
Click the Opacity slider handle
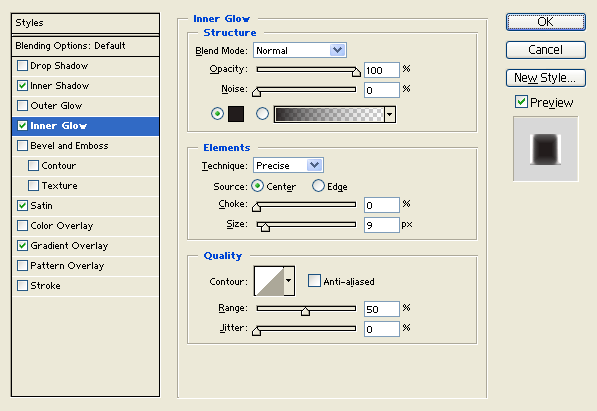356,72
